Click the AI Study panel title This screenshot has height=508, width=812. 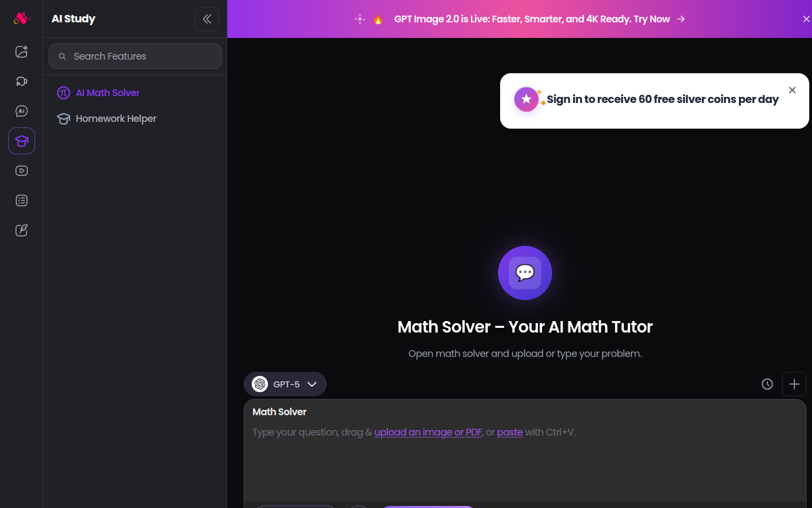coord(73,19)
